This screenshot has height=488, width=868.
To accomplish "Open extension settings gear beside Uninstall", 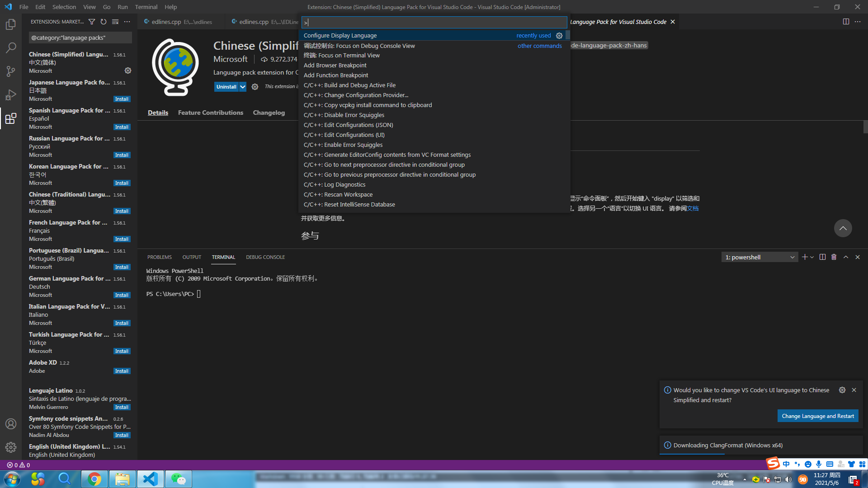I will click(x=255, y=87).
